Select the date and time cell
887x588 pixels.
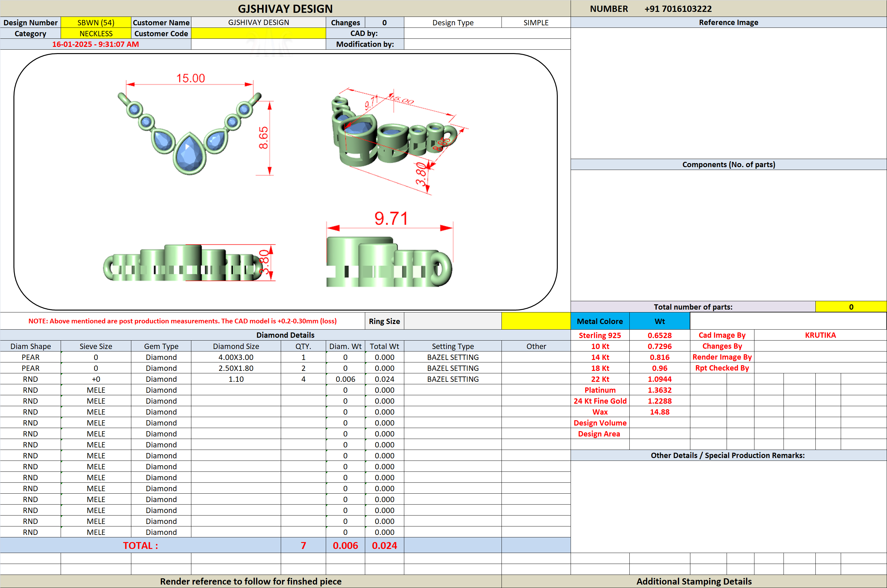(x=95, y=44)
